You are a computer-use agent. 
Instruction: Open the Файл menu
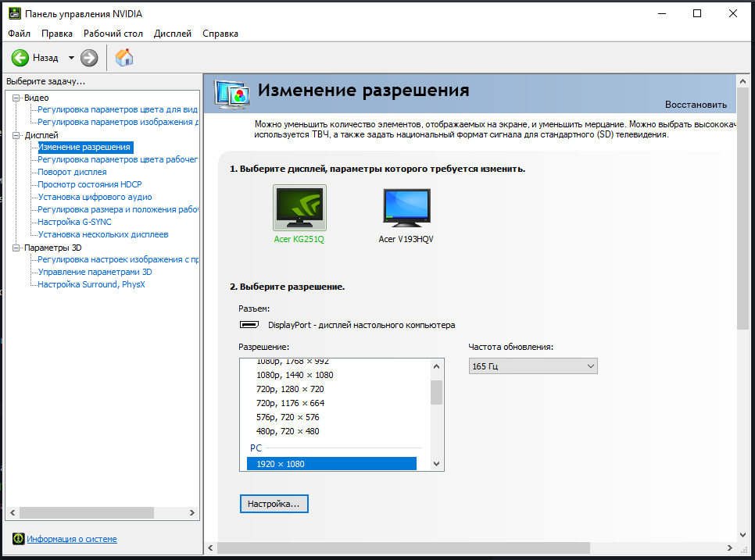pyautogui.click(x=20, y=34)
